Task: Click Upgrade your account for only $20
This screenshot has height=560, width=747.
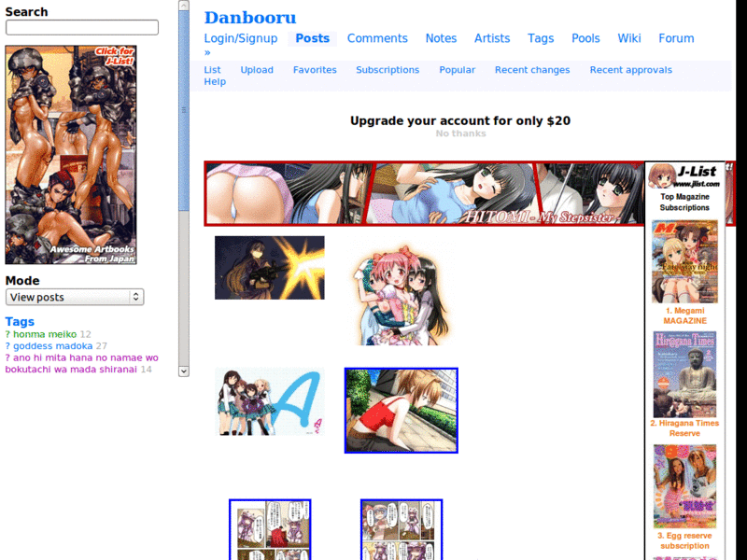Action: (460, 120)
